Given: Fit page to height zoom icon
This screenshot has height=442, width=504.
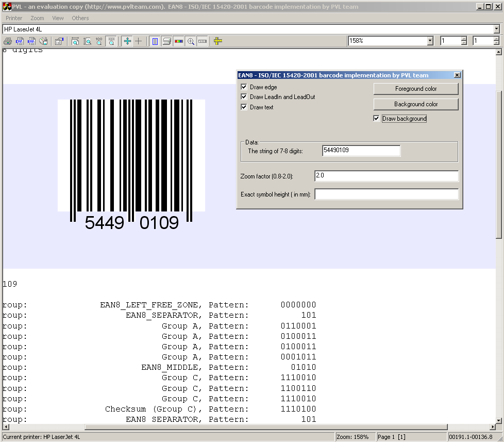Looking at the screenshot, I should (x=87, y=41).
